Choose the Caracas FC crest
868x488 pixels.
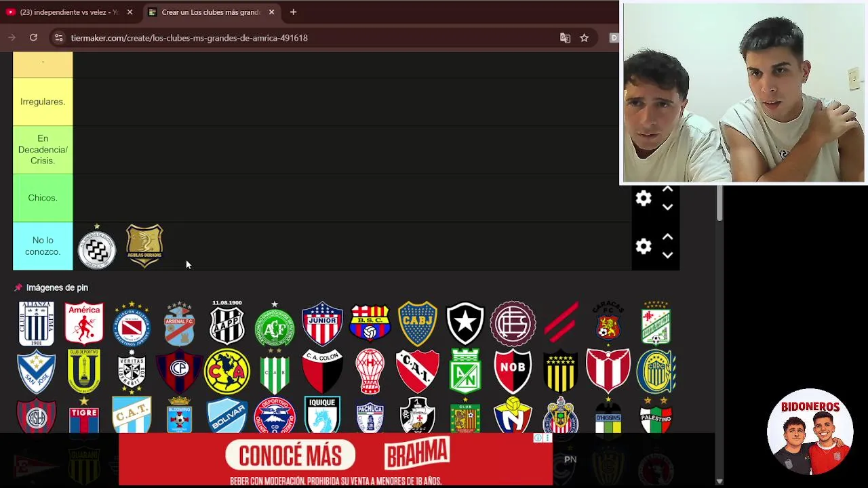point(608,322)
